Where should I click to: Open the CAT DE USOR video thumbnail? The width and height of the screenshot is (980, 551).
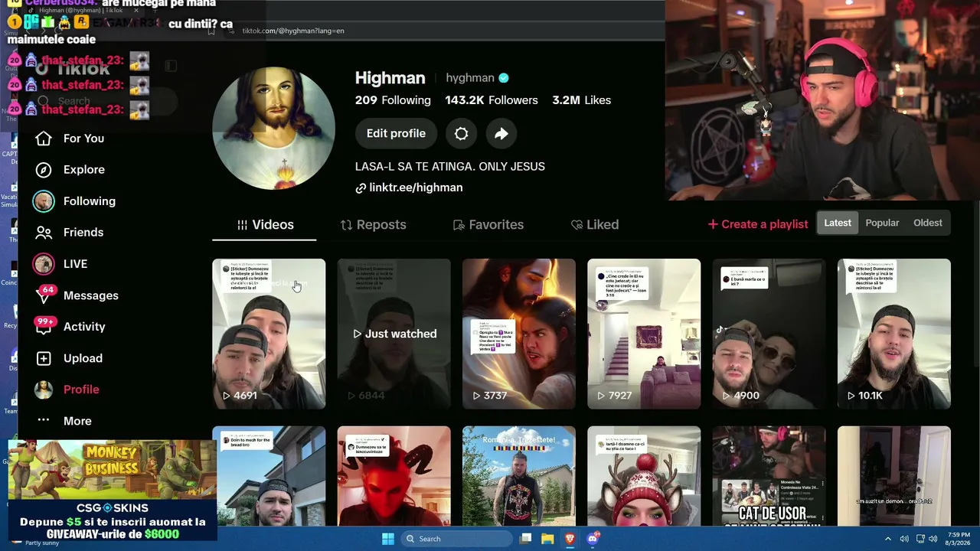769,476
